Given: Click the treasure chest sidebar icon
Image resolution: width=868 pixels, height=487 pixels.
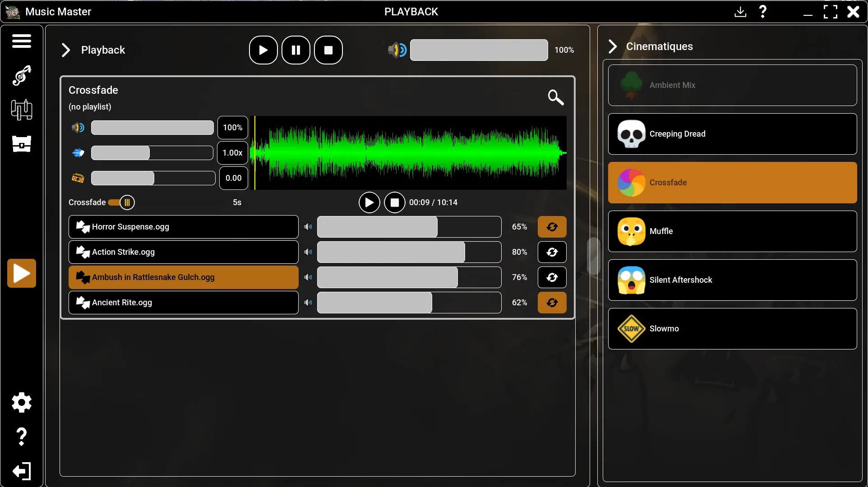Looking at the screenshot, I should [x=22, y=144].
